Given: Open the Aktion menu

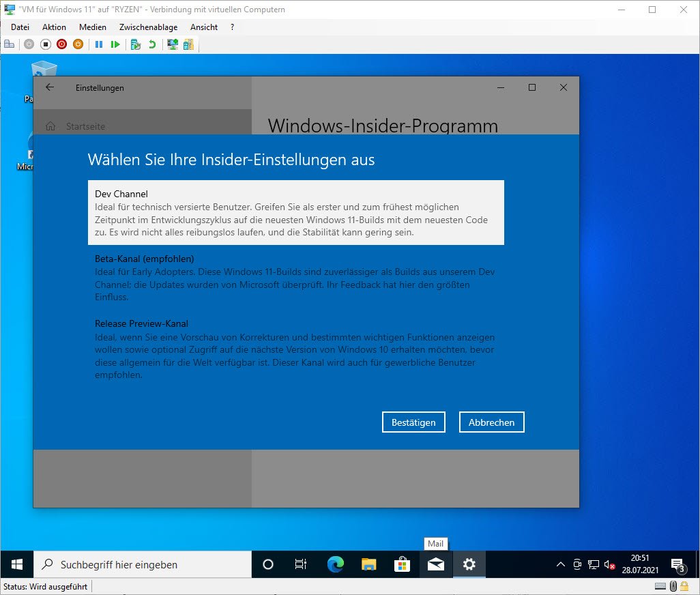Looking at the screenshot, I should tap(54, 27).
